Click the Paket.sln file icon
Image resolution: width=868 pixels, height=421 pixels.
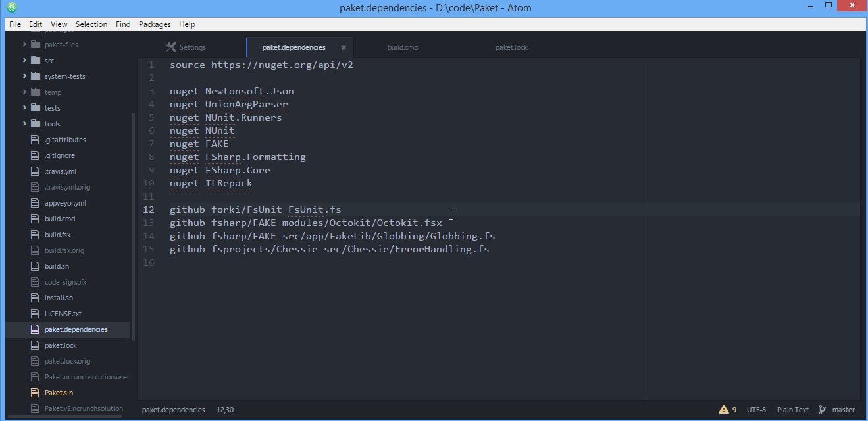click(36, 393)
